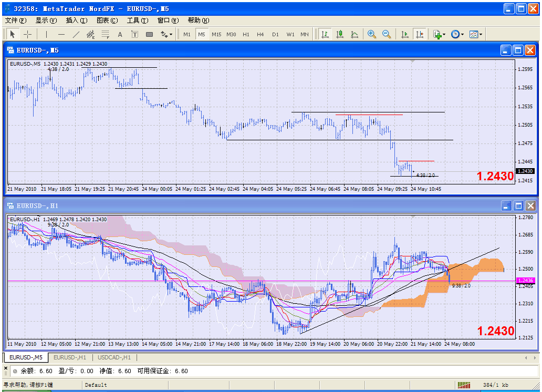
Task: Select the text label tool
Action: 135,34
